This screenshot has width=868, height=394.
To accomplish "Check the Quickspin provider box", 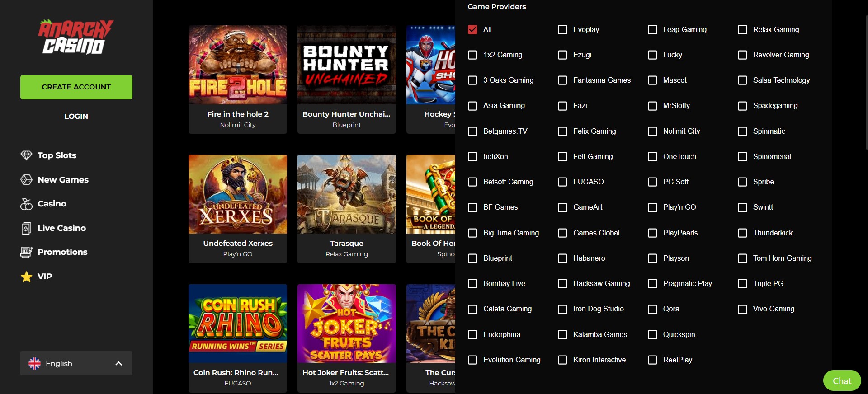I will [x=653, y=334].
